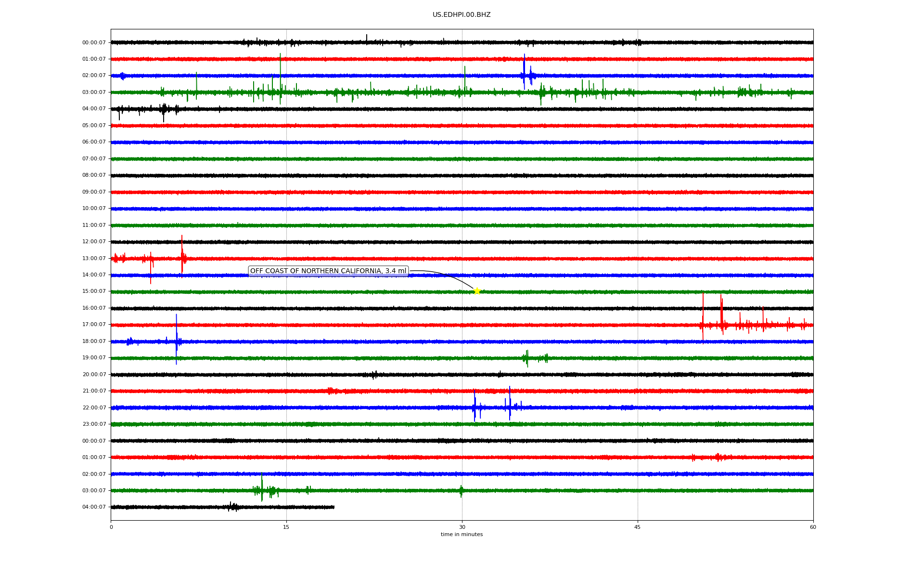Click the 03:00:07 green label near top
Image resolution: width=924 pixels, height=578 pixels.
[94, 92]
